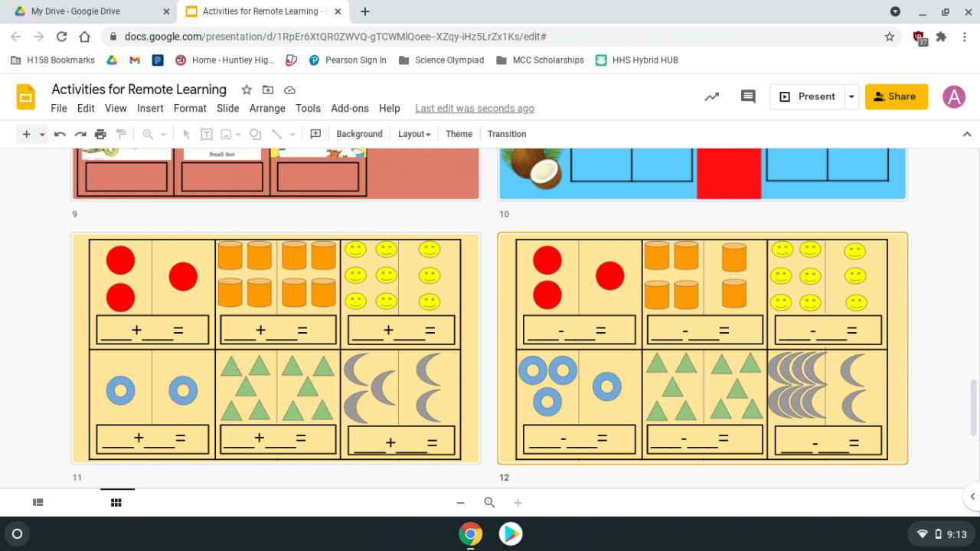This screenshot has height=551, width=980.
Task: Open the Layout dropdown
Action: pos(414,134)
